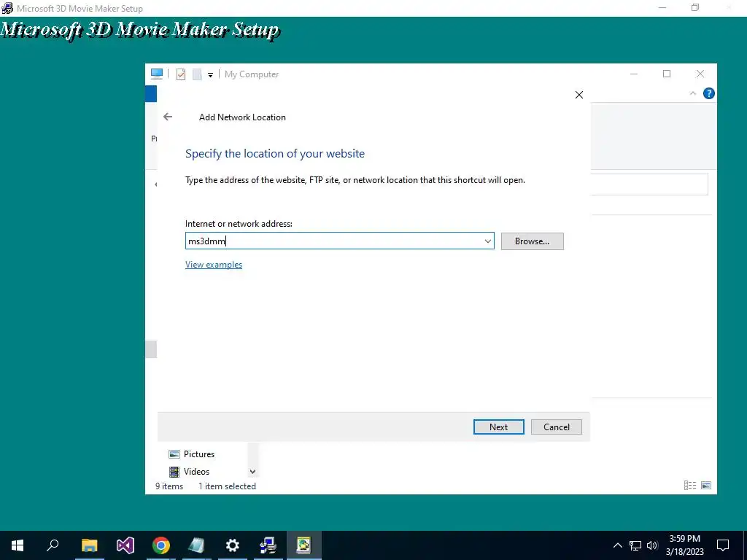Open Google Chrome from the taskbar
747x560 pixels.
click(x=161, y=545)
